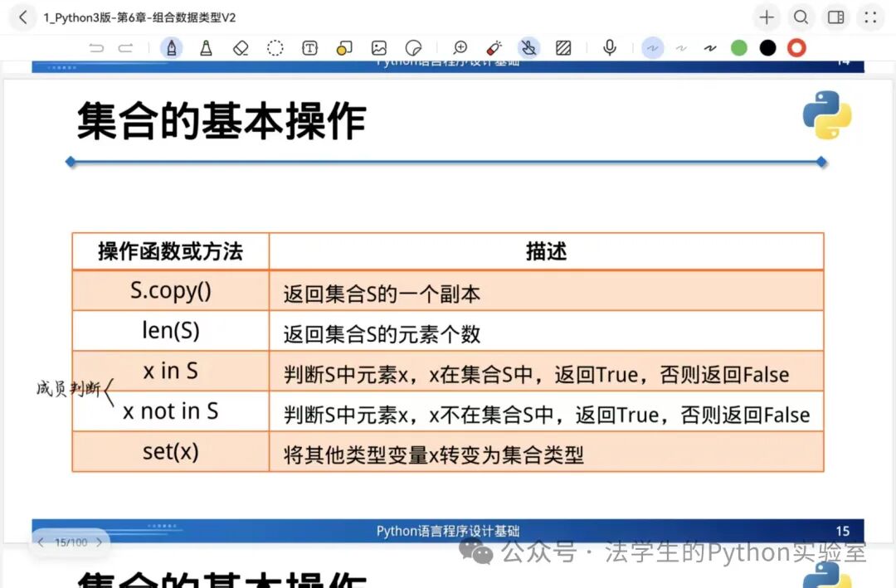
Task: Insert an image from gallery
Action: 379,48
